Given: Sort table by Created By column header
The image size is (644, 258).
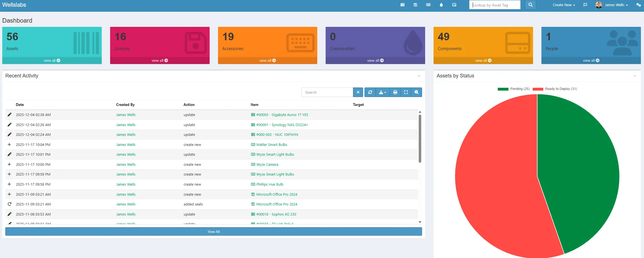Looking at the screenshot, I should [125, 105].
